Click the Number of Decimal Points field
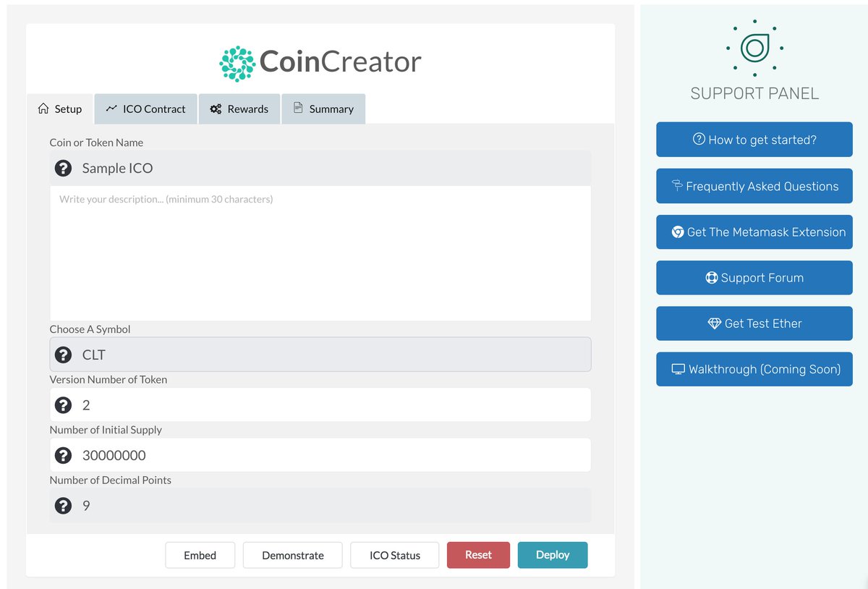Screen dimensions: 868x589 pyautogui.click(x=320, y=505)
